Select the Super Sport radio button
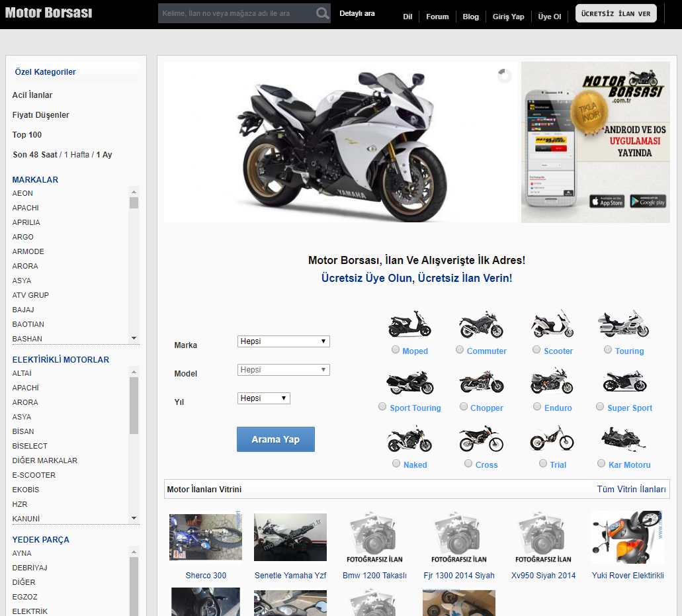The height and width of the screenshot is (616, 682). point(600,406)
